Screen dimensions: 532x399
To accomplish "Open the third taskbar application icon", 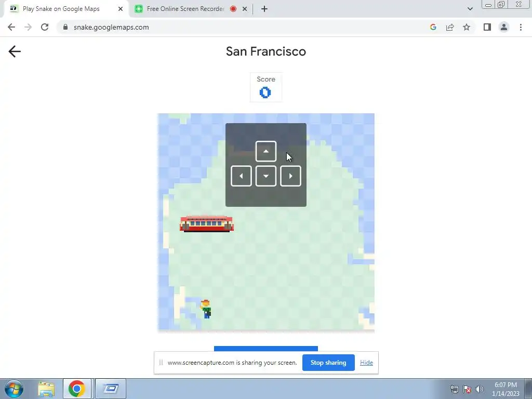I will (x=111, y=389).
